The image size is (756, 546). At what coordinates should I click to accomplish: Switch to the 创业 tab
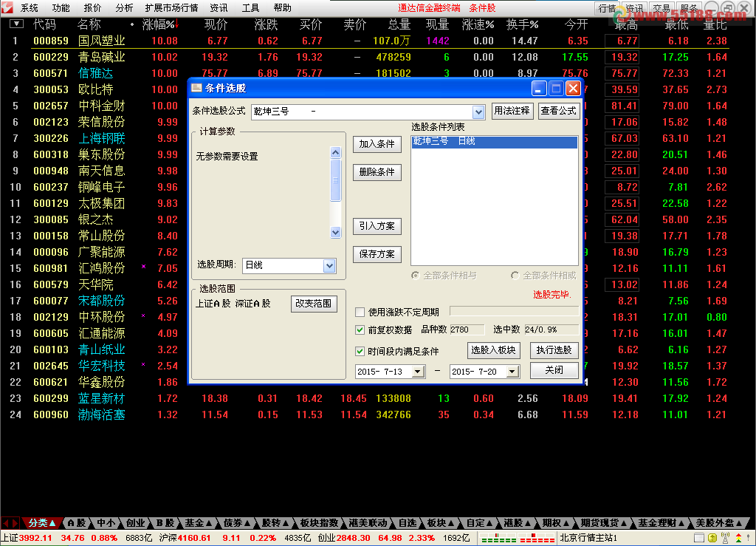coord(136,523)
